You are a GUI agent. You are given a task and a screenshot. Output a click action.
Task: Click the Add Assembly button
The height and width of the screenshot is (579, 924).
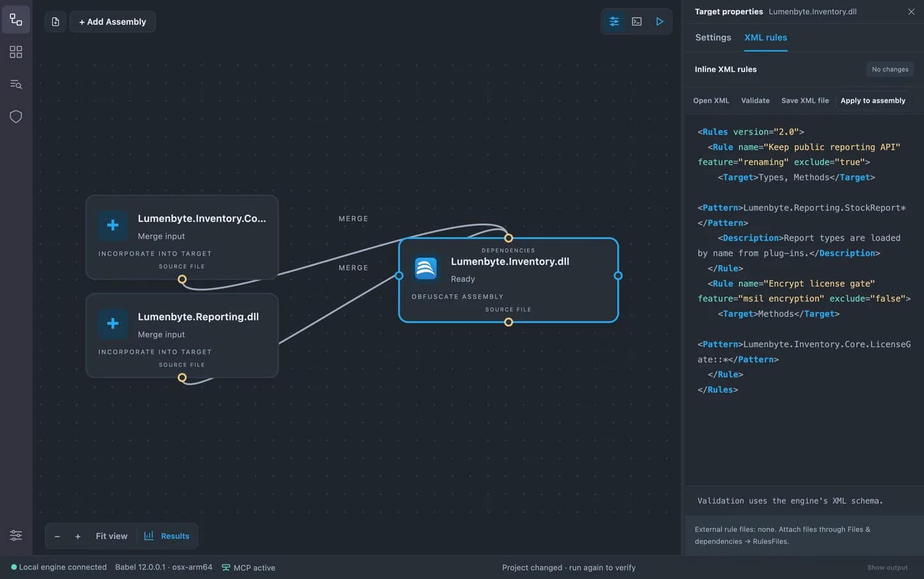[112, 22]
